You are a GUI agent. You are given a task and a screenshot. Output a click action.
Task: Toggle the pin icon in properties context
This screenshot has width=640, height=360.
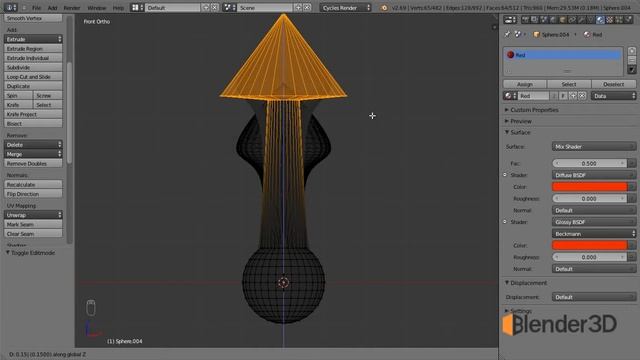(507, 34)
